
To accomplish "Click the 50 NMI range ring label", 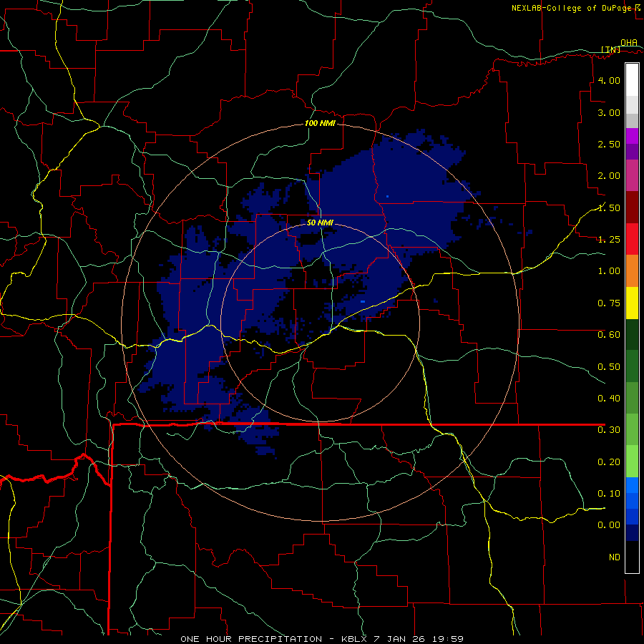I will (320, 223).
